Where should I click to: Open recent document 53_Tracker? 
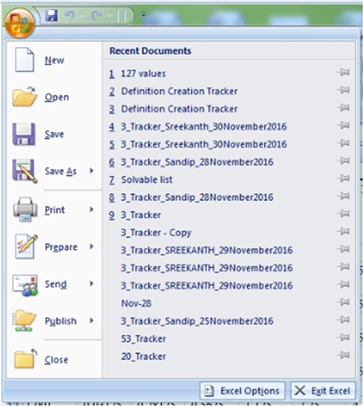143,339
